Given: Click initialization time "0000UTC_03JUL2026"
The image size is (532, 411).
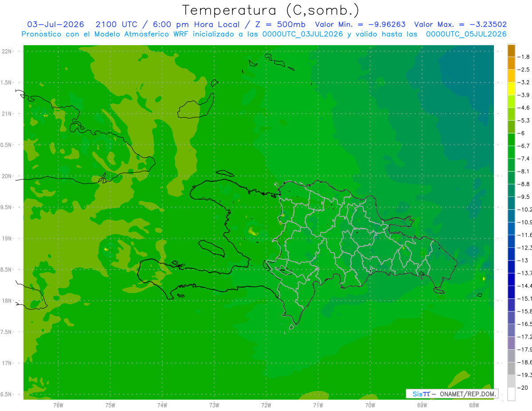Looking at the screenshot, I should click(x=303, y=34).
